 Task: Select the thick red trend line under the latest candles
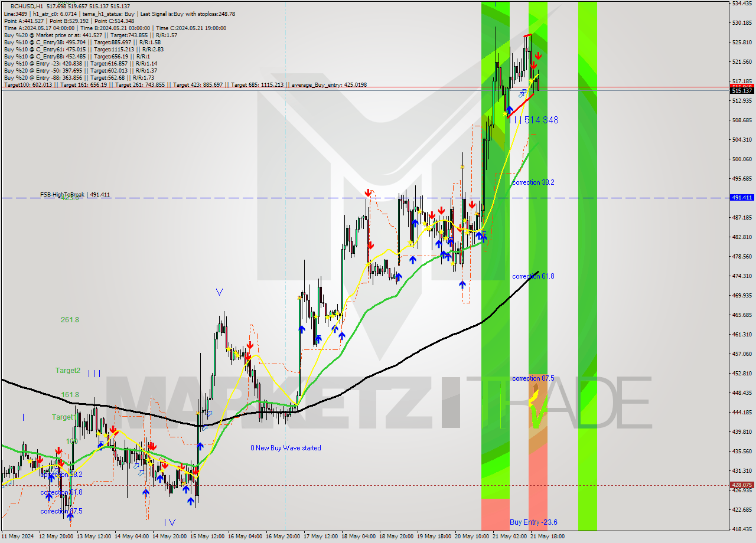point(521,105)
